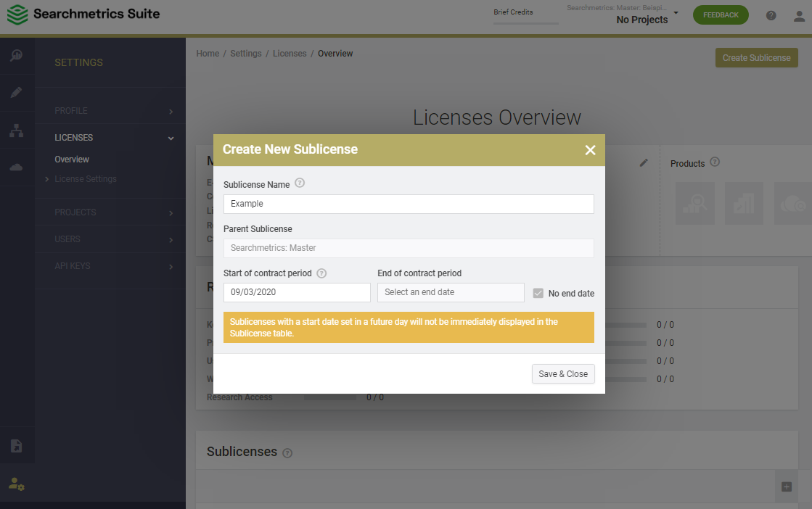Click the FEEDBACK button

pyautogui.click(x=721, y=15)
